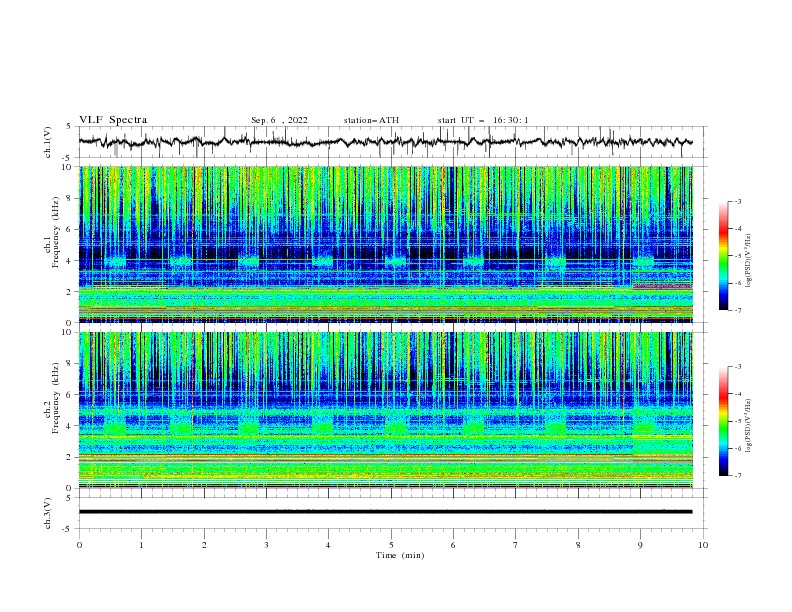Screen dimensions: 792x612
Task: Click the ch.1(V) waveform axis label
Action: pyautogui.click(x=48, y=142)
